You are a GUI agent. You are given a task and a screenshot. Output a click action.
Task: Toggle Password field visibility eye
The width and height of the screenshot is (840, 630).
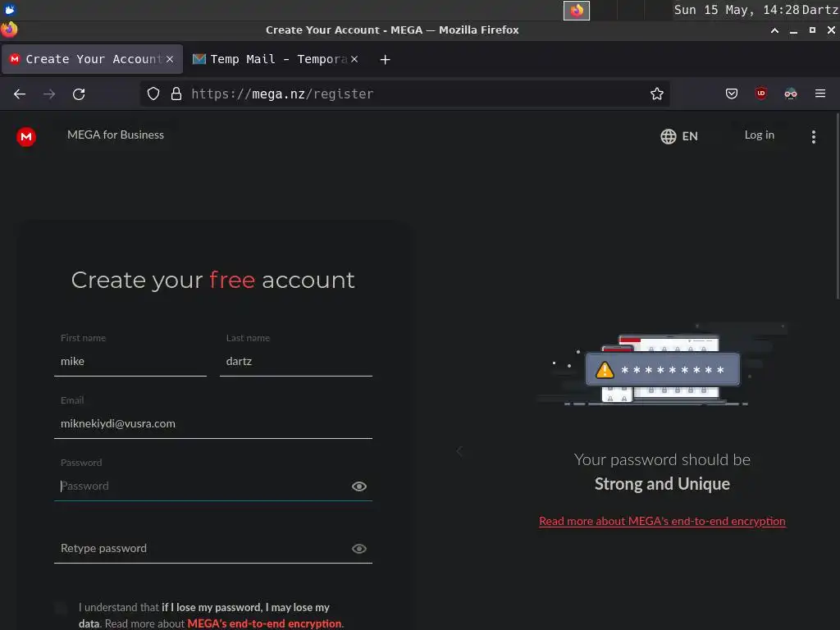click(x=359, y=486)
